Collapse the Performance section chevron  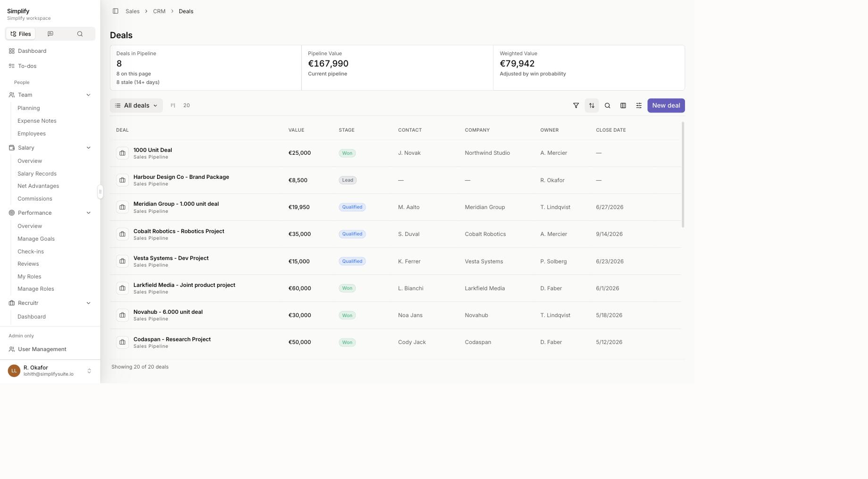pos(88,213)
